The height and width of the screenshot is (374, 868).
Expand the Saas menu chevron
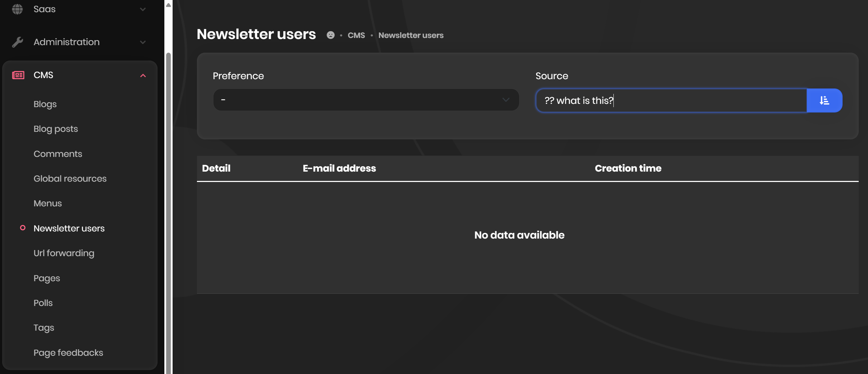pyautogui.click(x=143, y=9)
